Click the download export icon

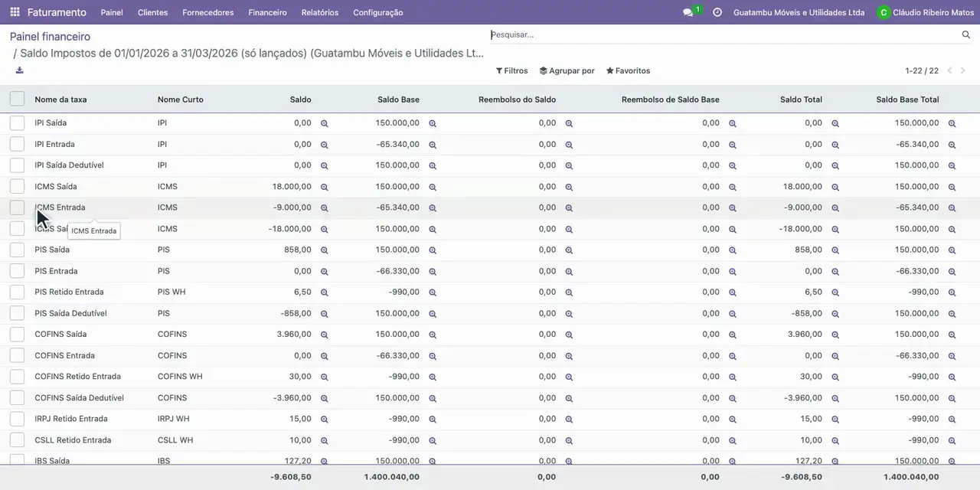point(19,70)
